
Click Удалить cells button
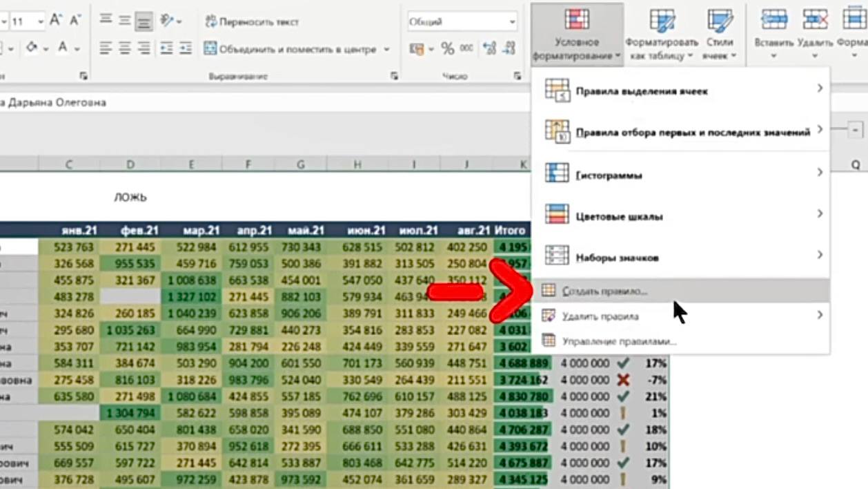(815, 34)
